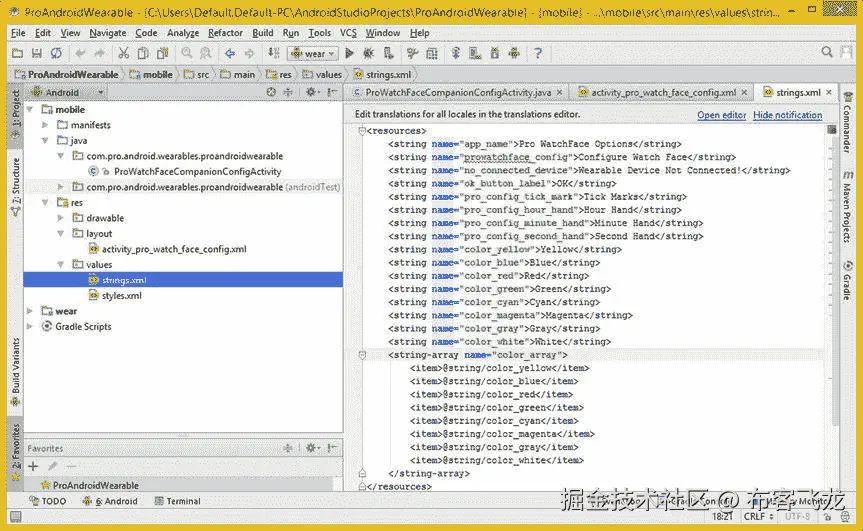The width and height of the screenshot is (863, 531).
Task: Open the VCS menu
Action: (348, 33)
